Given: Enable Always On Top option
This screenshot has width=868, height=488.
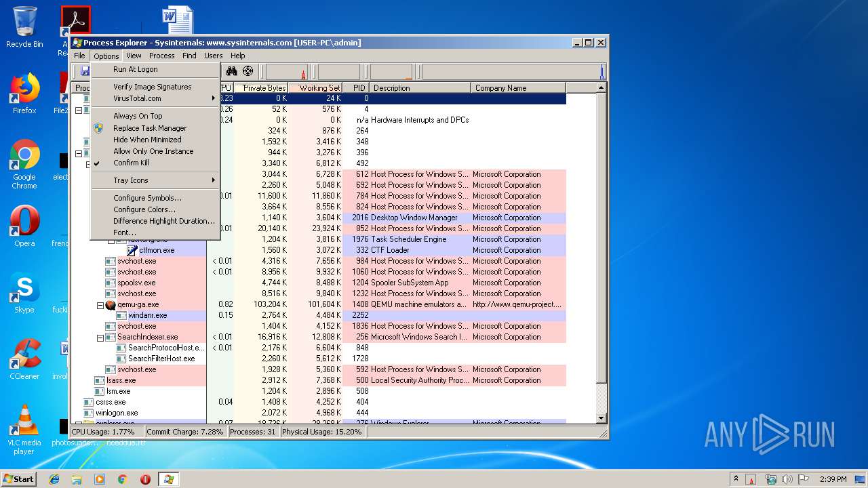Looking at the screenshot, I should pyautogui.click(x=155, y=116).
